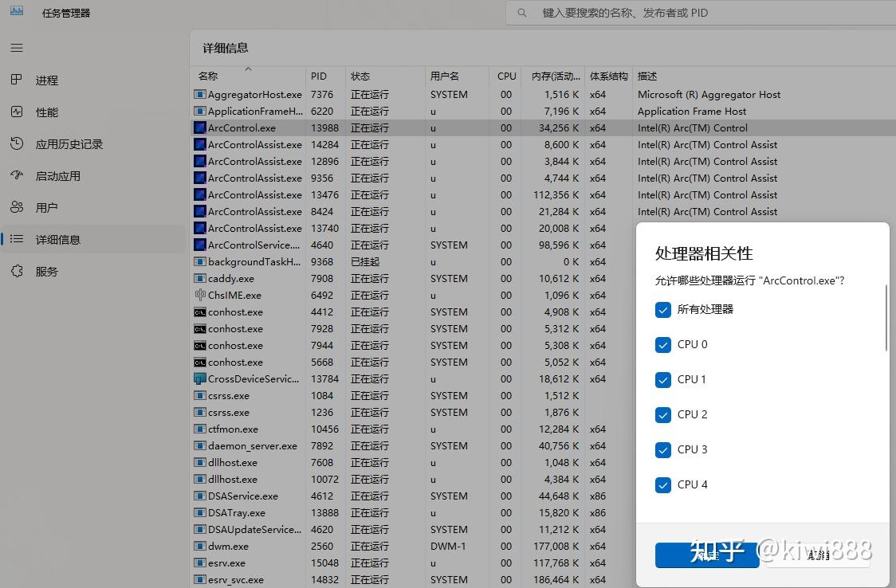Uncheck the CPU 4 checkbox

(663, 484)
